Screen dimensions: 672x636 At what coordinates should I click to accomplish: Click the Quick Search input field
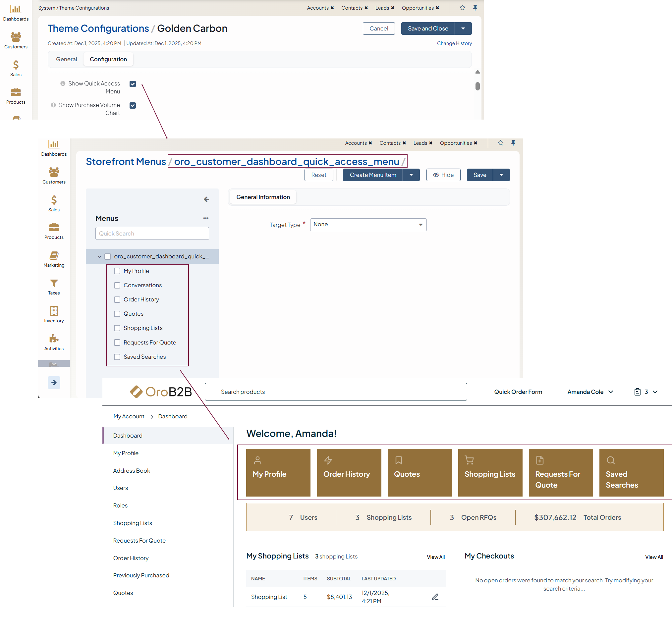coord(152,234)
